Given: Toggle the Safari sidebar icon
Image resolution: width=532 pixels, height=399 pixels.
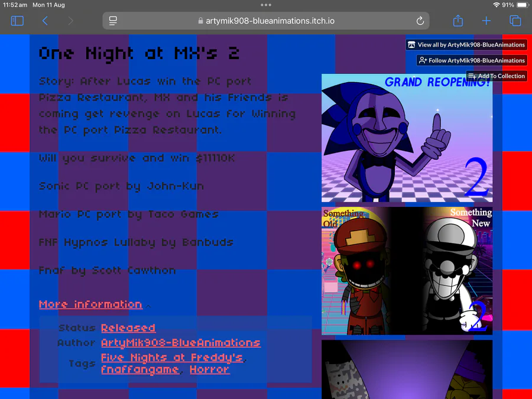Looking at the screenshot, I should [17, 21].
